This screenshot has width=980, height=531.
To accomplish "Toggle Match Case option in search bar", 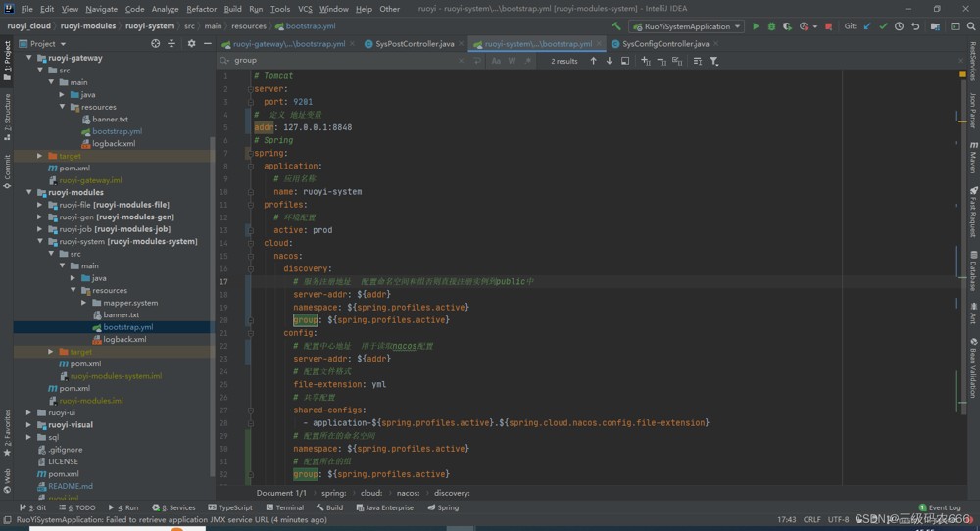I will click(x=496, y=61).
